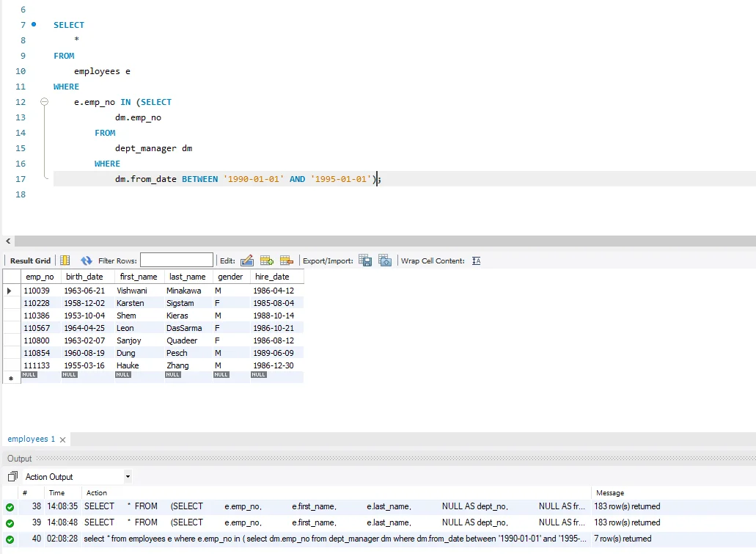Click the copy output icon beside Action Output
Viewport: 756px width, 554px height.
[x=12, y=477]
